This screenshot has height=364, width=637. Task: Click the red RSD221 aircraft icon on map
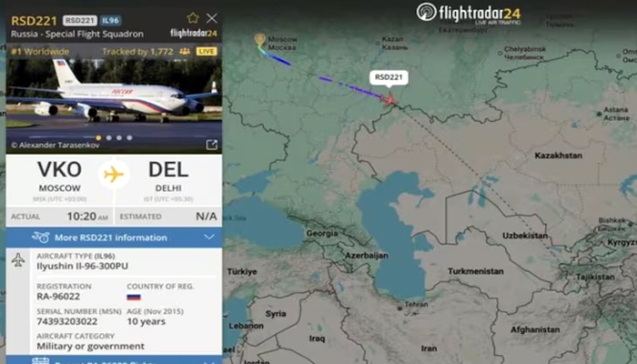389,100
